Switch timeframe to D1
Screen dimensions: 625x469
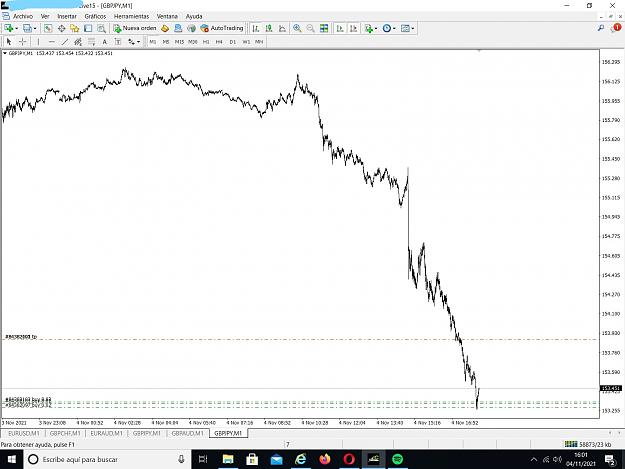pos(233,41)
